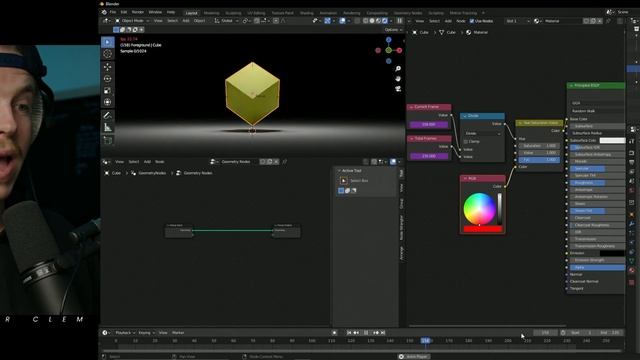Viewport: 640px width, 360px height.
Task: Click the navigation gizmo red X axis
Action: 399,50
